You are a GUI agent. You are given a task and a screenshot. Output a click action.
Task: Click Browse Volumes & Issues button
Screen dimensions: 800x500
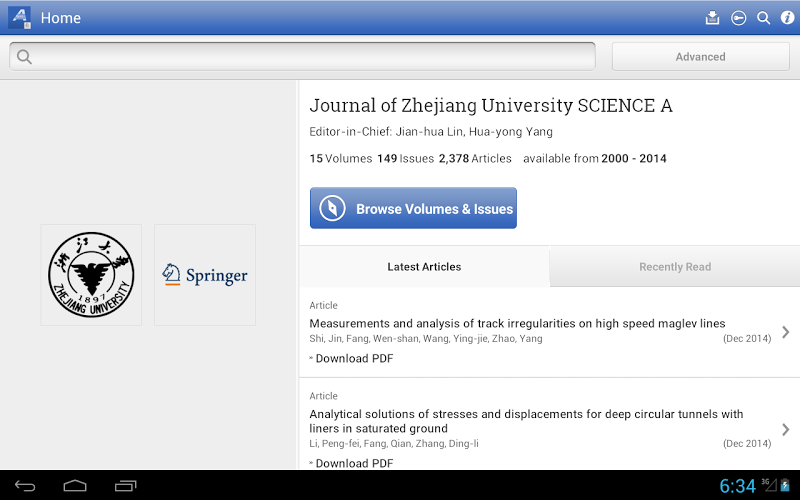pos(413,209)
